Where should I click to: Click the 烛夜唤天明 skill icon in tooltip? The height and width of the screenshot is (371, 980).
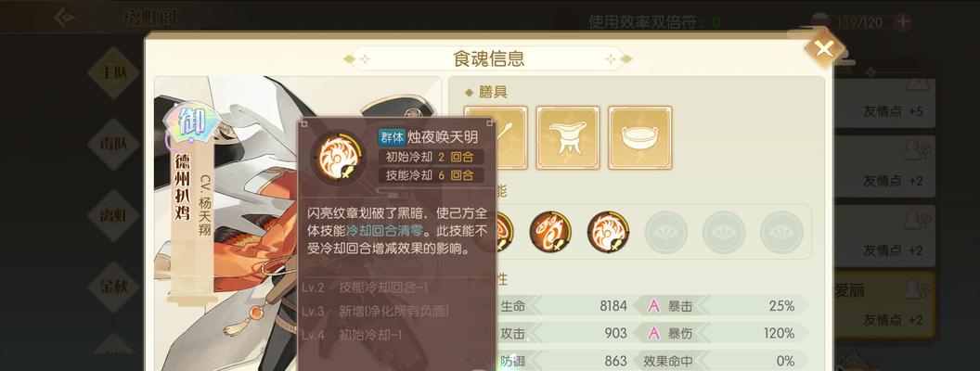click(338, 156)
